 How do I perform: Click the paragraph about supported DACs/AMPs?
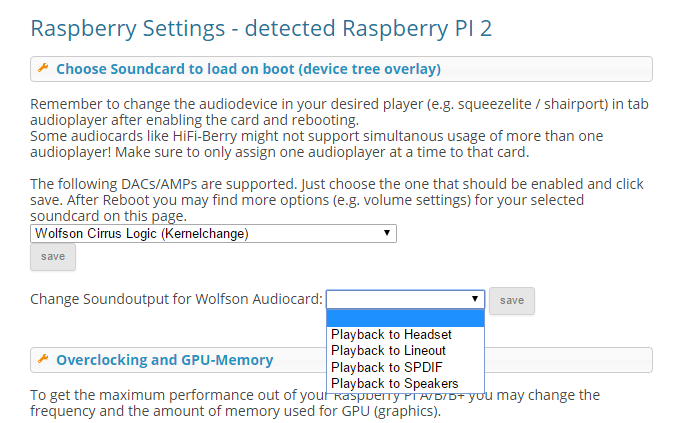pos(337,200)
